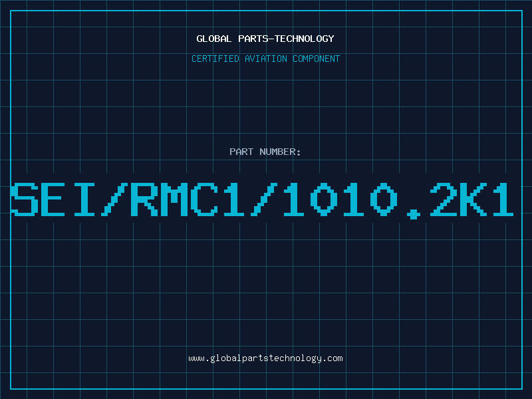This screenshot has height=399, width=532.
Task: Open the www.globalpartstechnology.com link
Action: point(265,358)
